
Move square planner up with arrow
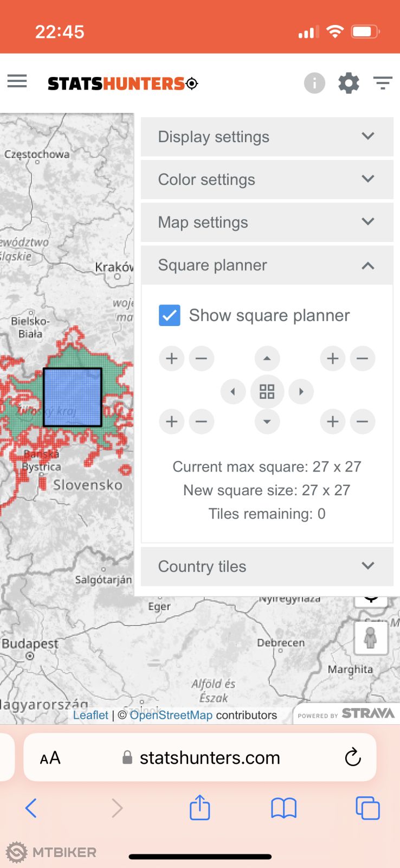[x=267, y=359]
